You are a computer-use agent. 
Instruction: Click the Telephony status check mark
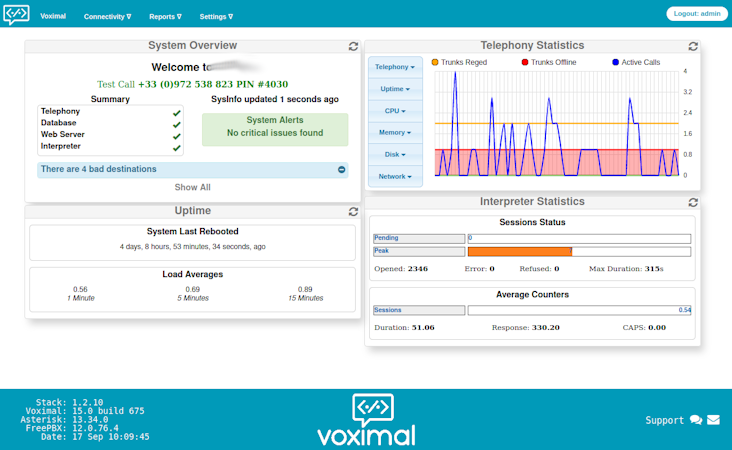point(176,113)
